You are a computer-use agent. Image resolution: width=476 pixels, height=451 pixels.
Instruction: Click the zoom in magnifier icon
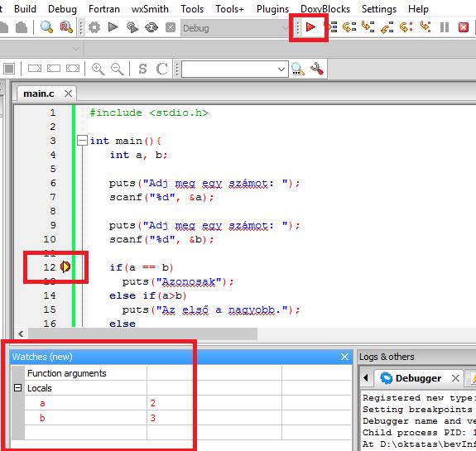(x=98, y=69)
